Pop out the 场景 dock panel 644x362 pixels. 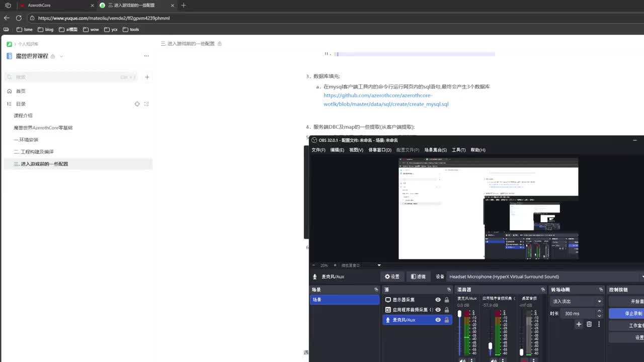(x=376, y=290)
